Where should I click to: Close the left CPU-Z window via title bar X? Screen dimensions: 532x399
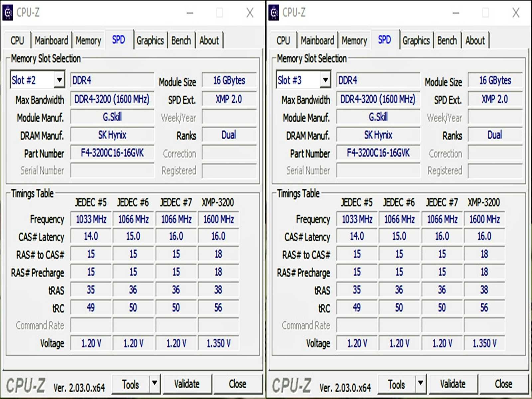pyautogui.click(x=250, y=13)
